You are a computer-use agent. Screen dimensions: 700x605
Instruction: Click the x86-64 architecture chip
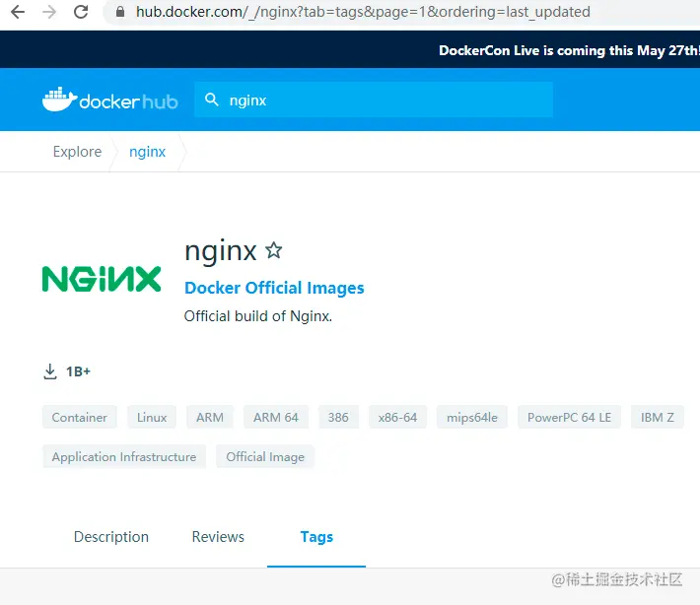397,417
